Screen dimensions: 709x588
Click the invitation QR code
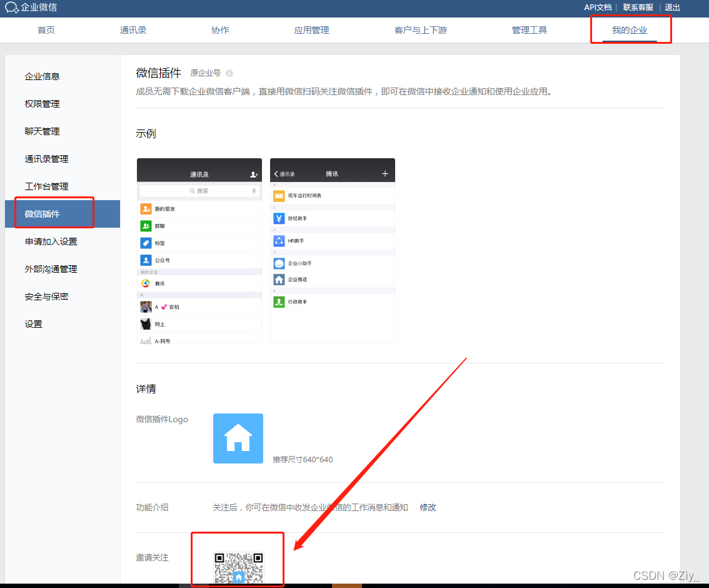[238, 568]
